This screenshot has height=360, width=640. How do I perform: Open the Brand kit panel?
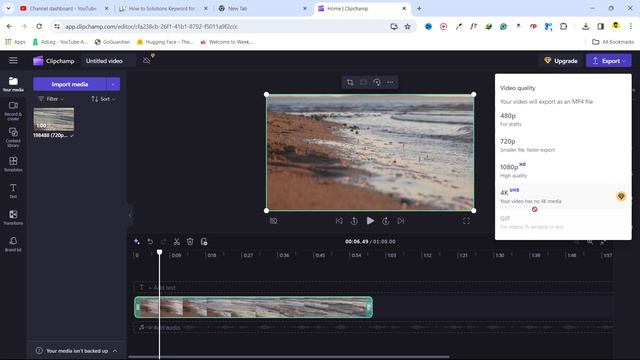coord(13,244)
